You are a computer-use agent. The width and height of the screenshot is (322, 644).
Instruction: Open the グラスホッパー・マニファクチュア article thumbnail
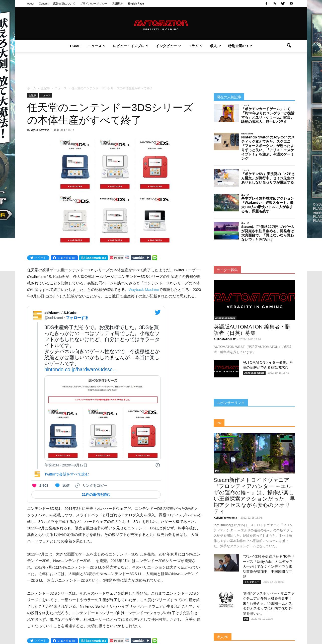point(226,600)
